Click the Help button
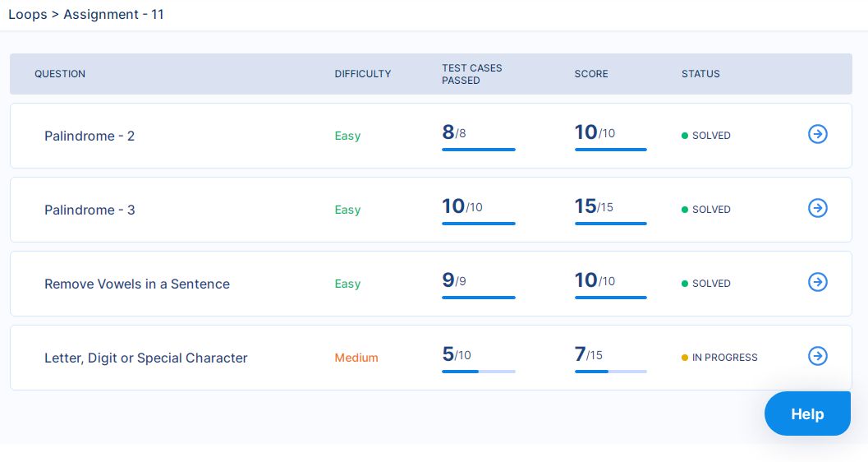 point(806,413)
